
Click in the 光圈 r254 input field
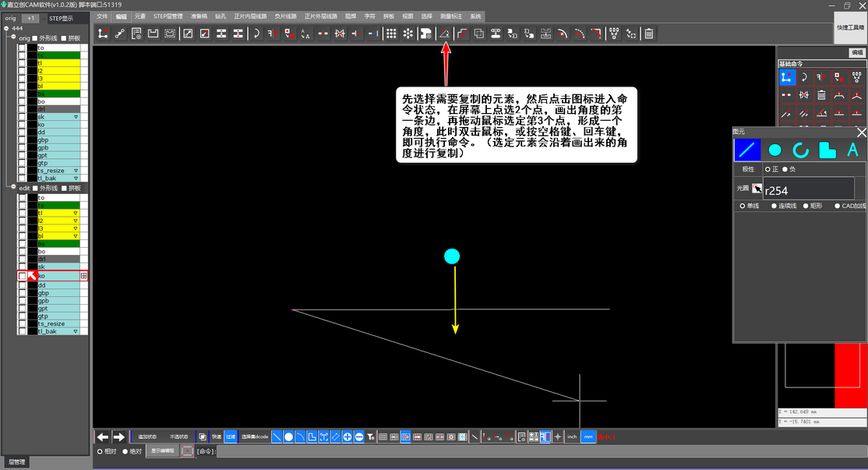[x=809, y=189]
